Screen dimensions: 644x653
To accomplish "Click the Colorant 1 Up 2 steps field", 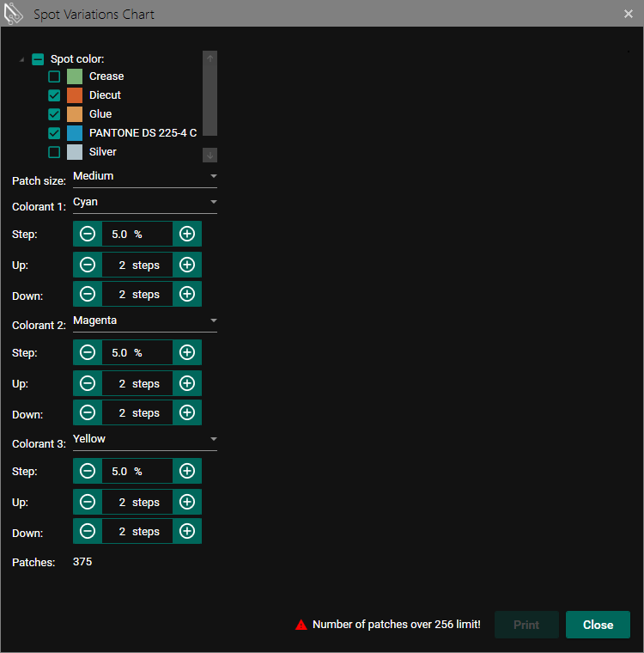I will tap(137, 265).
